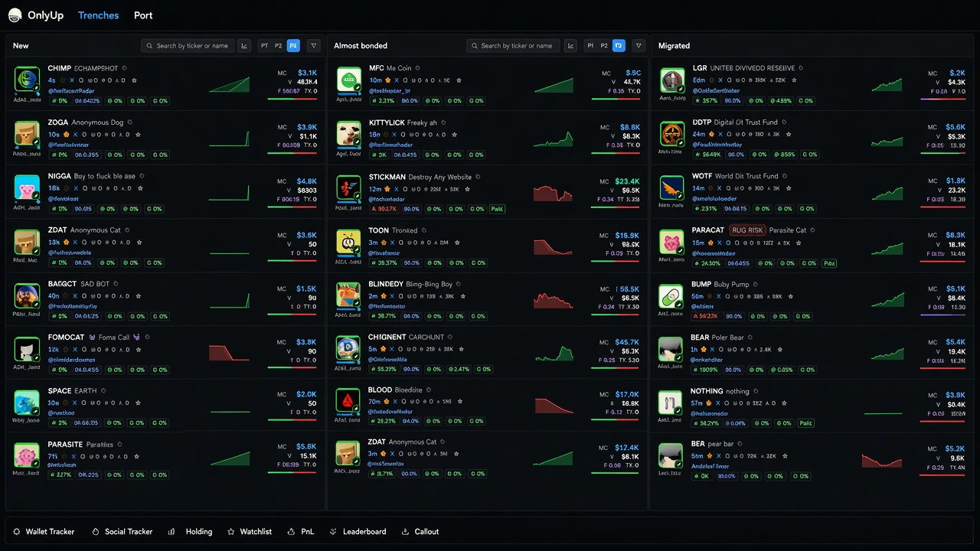Screen dimensions: 980x551
Task: Click copy icon beside KITTYLICK Freaky ah
Action: pyautogui.click(x=443, y=122)
